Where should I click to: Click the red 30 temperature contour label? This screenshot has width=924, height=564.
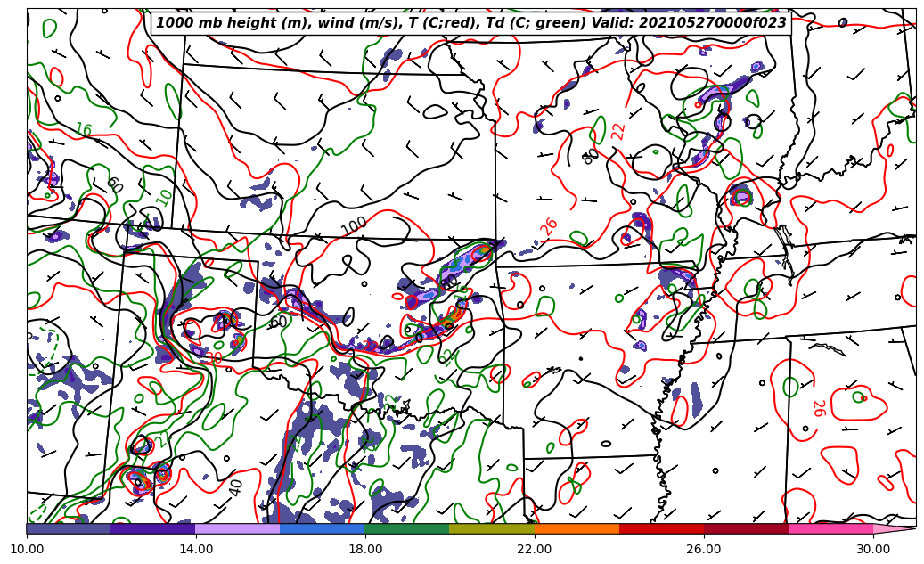214,357
